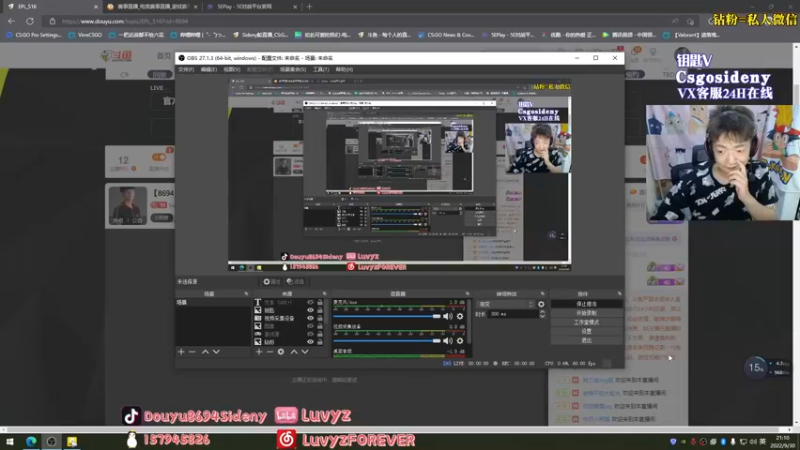
Task: Open the 文件(F) menu in OBS
Action: 186,69
